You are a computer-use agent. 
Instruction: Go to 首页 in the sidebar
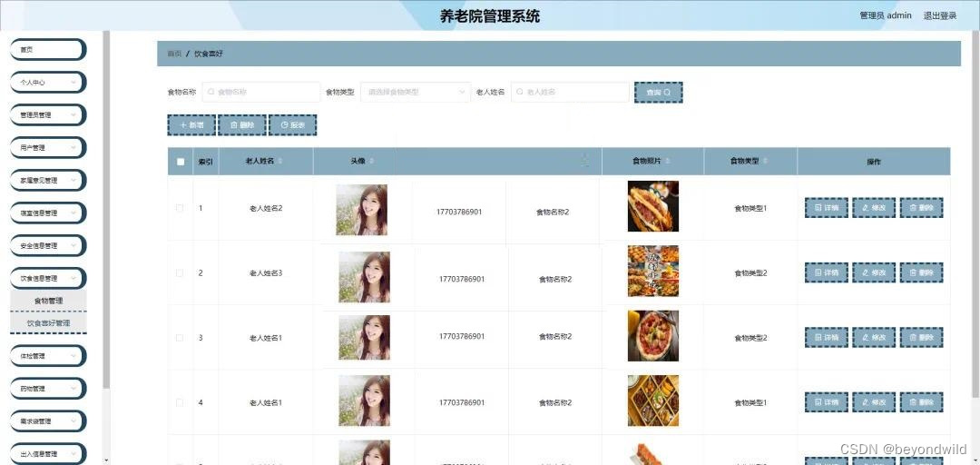[48, 49]
